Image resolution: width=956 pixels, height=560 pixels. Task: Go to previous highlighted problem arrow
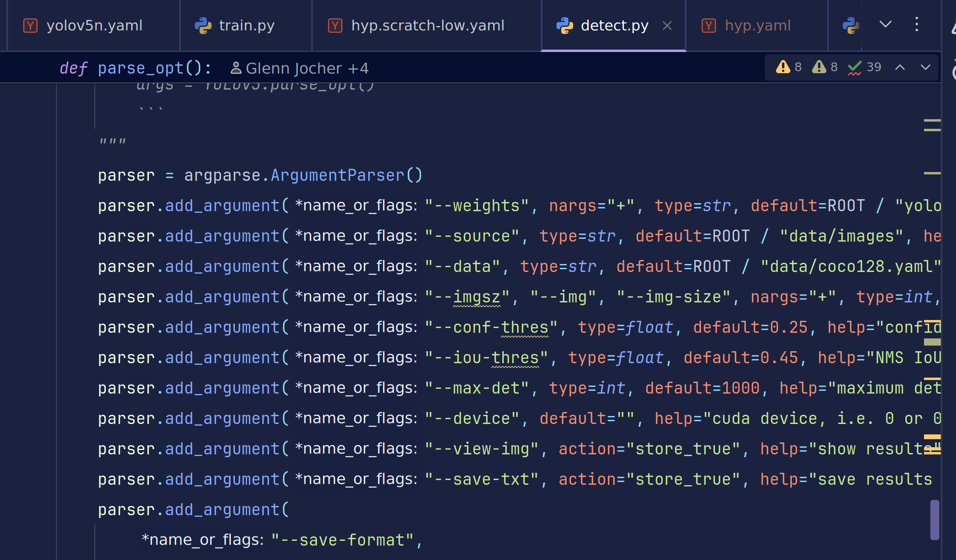point(900,67)
